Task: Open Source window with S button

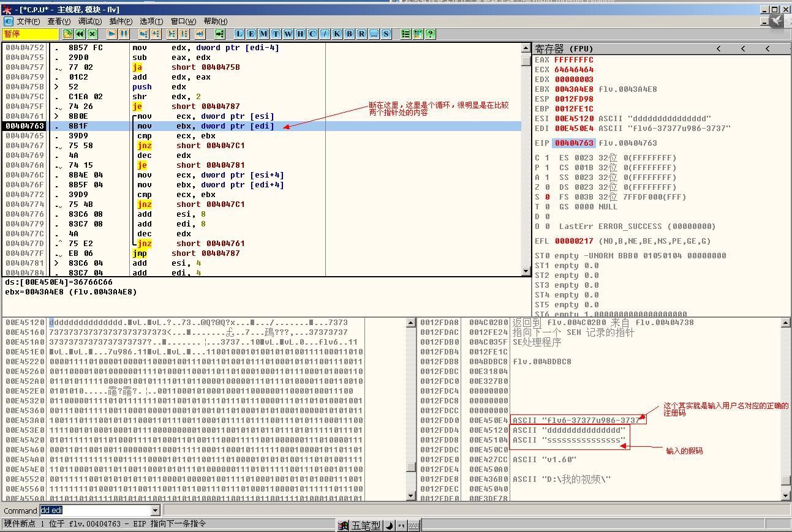Action: point(387,34)
